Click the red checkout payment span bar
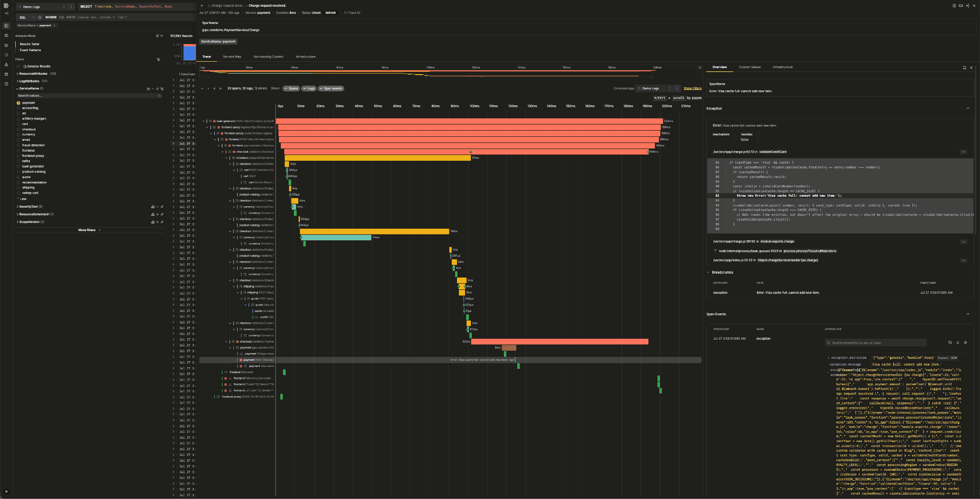The height and width of the screenshot is (499, 980). (x=559, y=342)
